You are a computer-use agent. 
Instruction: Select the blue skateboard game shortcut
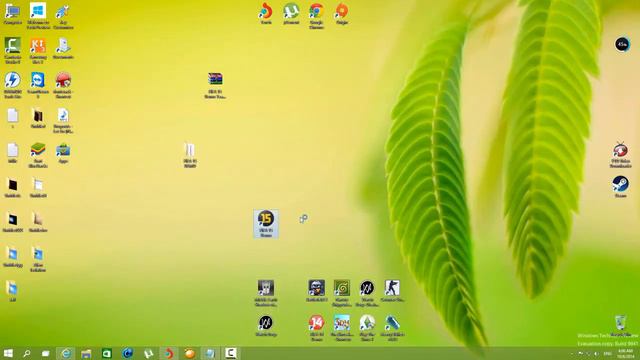pyautogui.click(x=392, y=323)
